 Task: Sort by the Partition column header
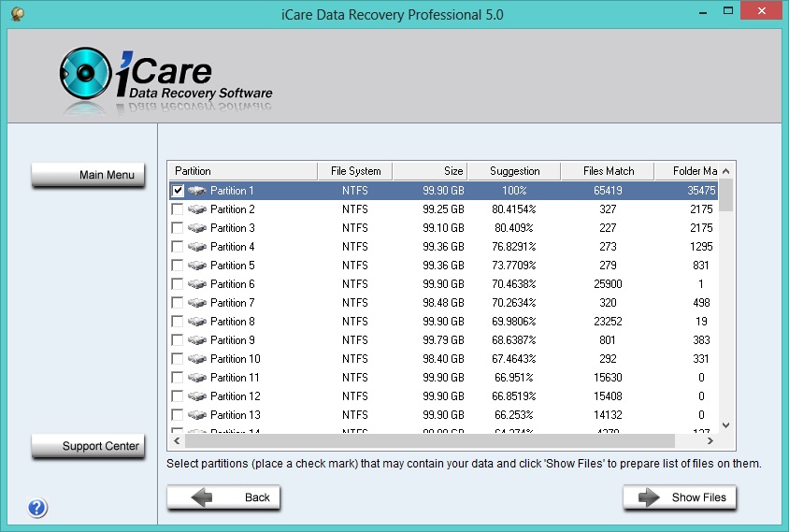[242, 171]
